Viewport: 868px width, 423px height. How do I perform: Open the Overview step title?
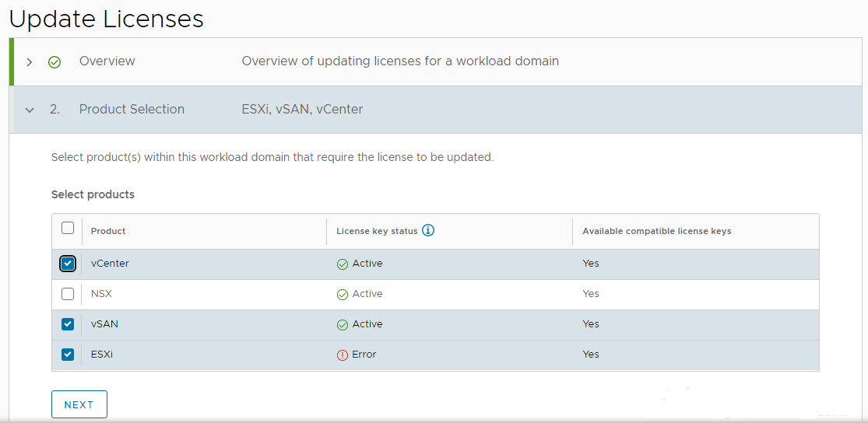click(107, 61)
